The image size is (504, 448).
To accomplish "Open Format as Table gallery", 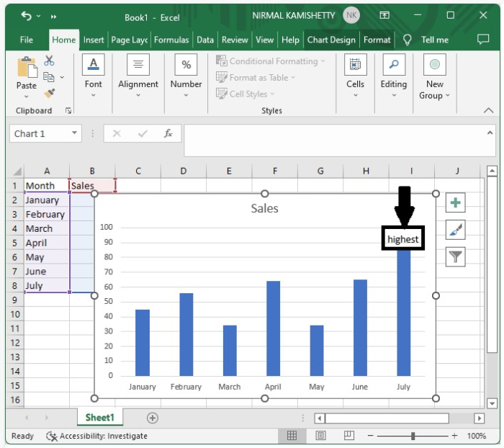I will click(x=256, y=78).
